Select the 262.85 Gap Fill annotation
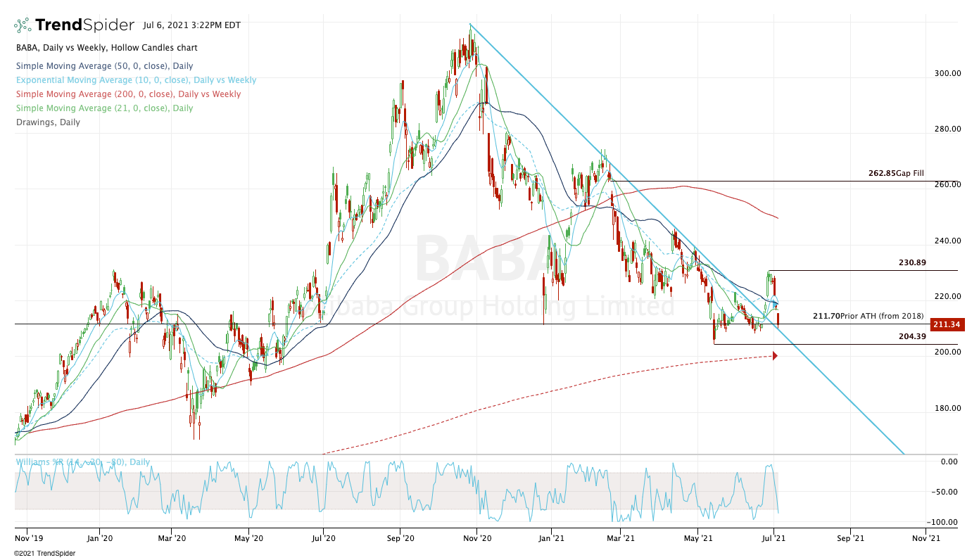 pyautogui.click(x=896, y=173)
